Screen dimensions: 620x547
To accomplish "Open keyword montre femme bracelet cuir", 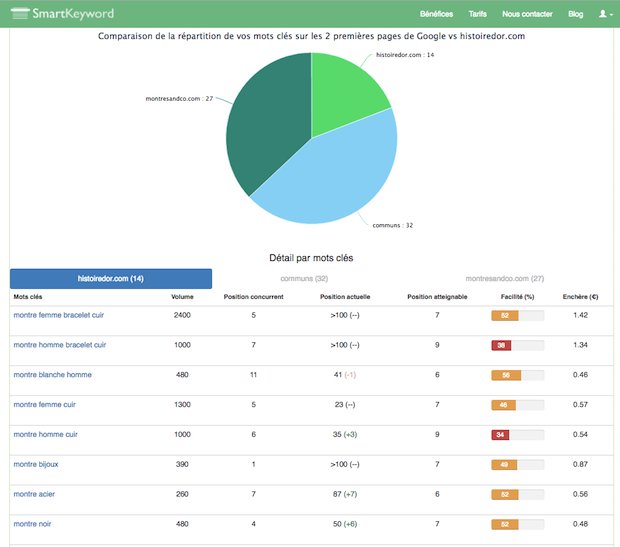I will [x=59, y=315].
